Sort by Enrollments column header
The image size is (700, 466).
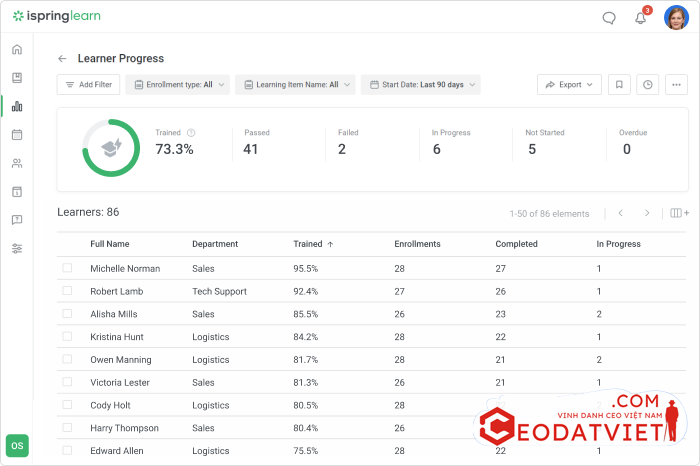tap(417, 244)
